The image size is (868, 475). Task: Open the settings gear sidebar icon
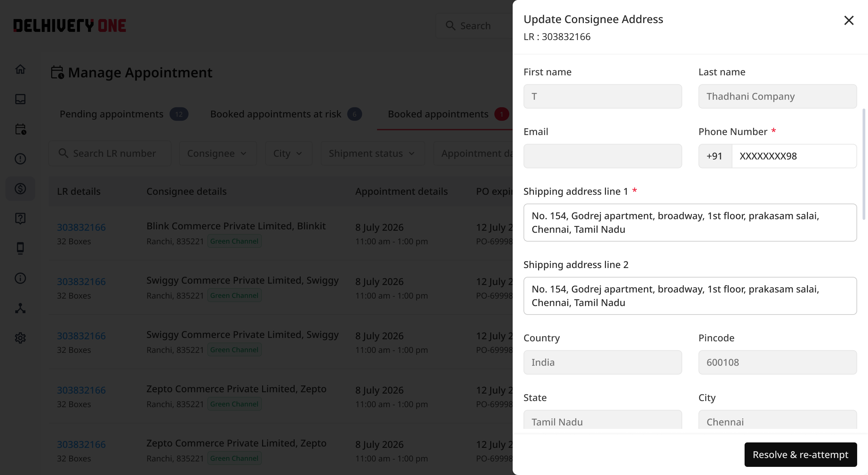click(20, 338)
